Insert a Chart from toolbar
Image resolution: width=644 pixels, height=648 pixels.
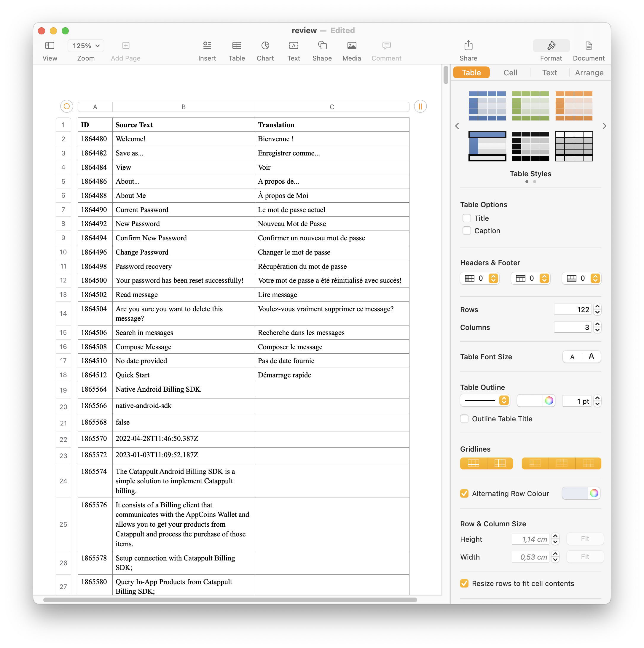click(x=265, y=46)
